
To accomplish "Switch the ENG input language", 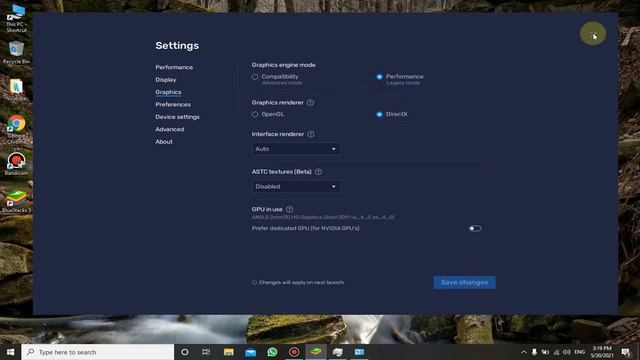I will pos(580,352).
